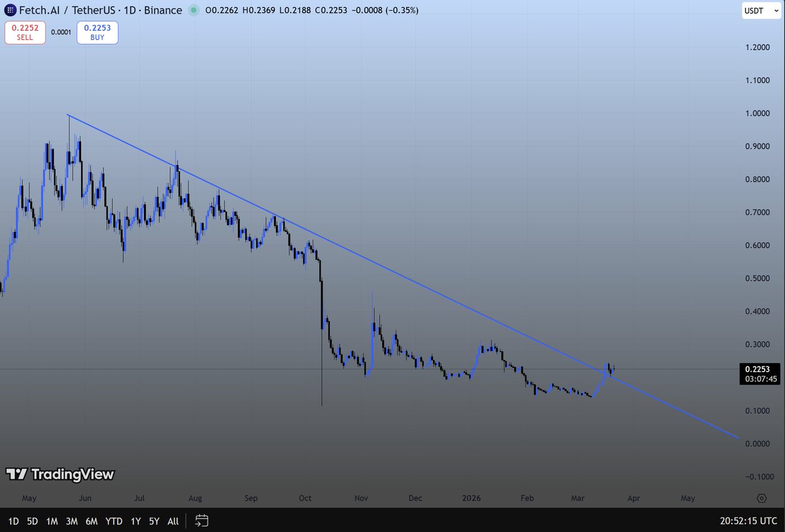Open the go-to-date calendar icon
The height and width of the screenshot is (532, 785).
202,521
